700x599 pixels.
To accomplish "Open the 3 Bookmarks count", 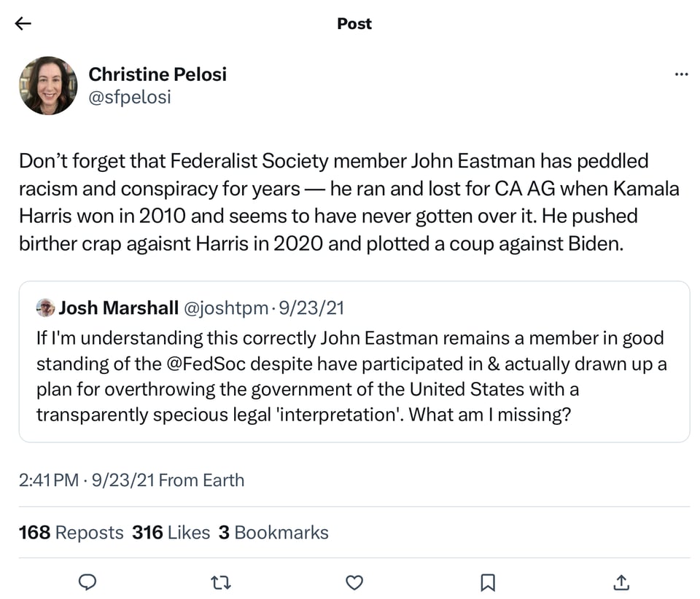I will (274, 533).
